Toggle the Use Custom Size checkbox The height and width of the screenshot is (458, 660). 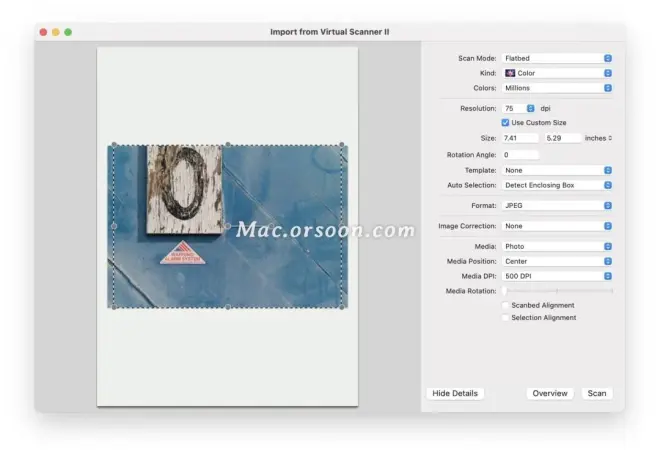pyautogui.click(x=506, y=122)
